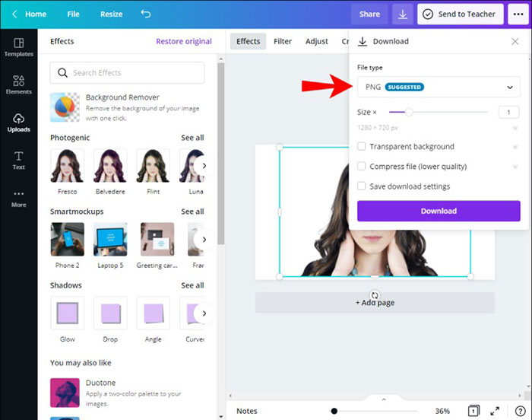Viewport: 532px width, 420px height.
Task: Click the Size slider handle
Action: pyautogui.click(x=409, y=112)
